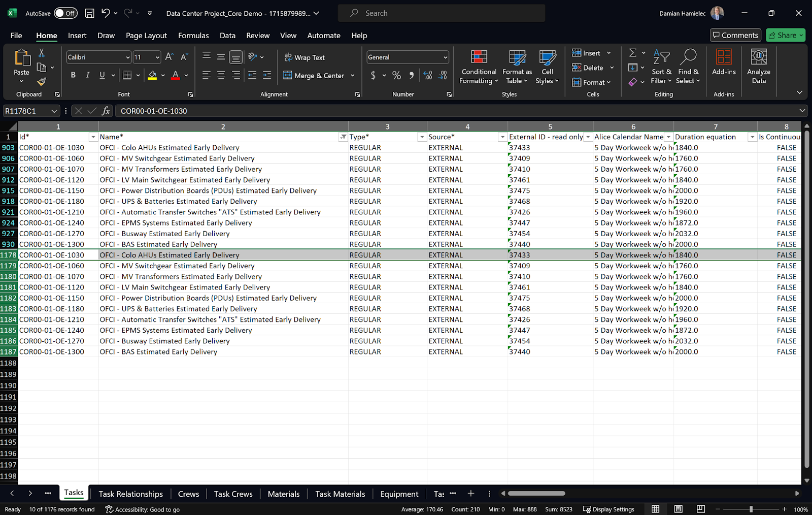This screenshot has height=515, width=812.
Task: Open the font size dropdown
Action: (x=158, y=57)
